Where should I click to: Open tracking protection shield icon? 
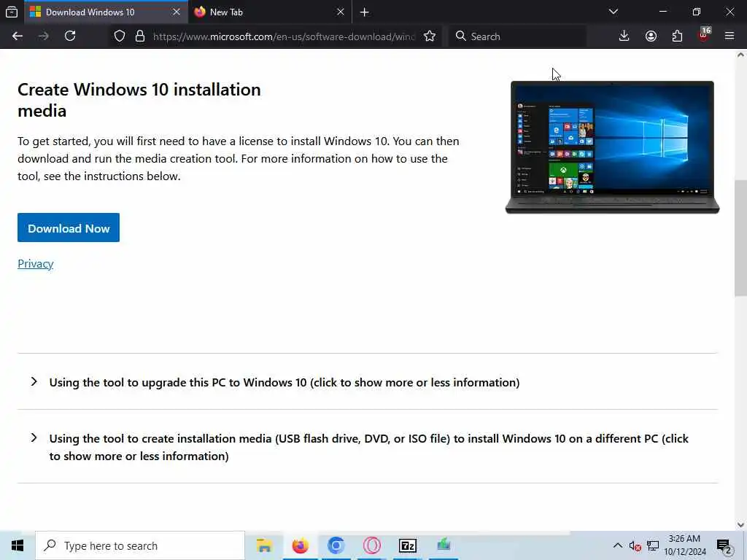[120, 36]
